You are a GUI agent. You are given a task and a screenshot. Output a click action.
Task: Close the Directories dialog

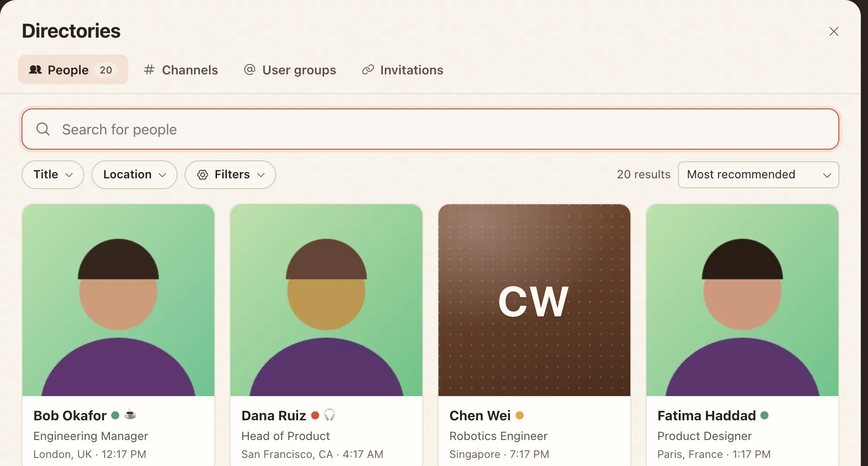[x=833, y=31]
